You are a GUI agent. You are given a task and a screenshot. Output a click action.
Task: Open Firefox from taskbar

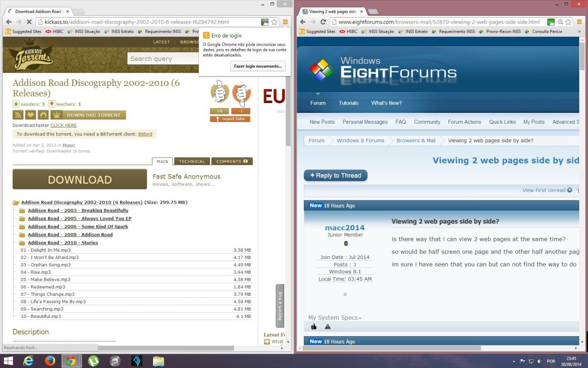50,361
